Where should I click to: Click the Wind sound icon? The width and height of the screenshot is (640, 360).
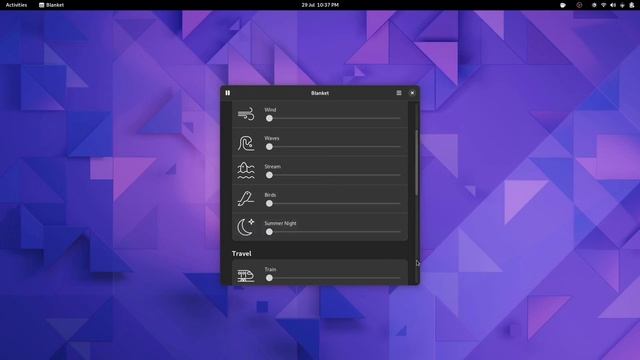(x=246, y=114)
